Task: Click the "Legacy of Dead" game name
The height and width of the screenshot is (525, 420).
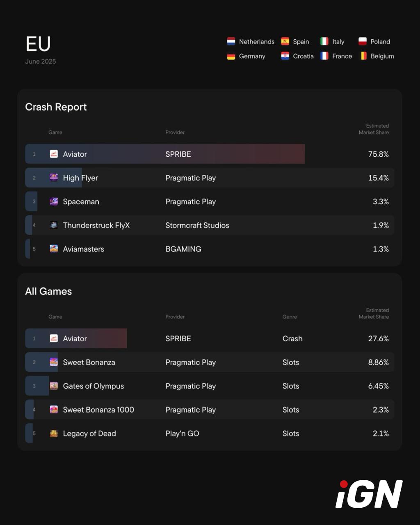Action: click(x=89, y=434)
